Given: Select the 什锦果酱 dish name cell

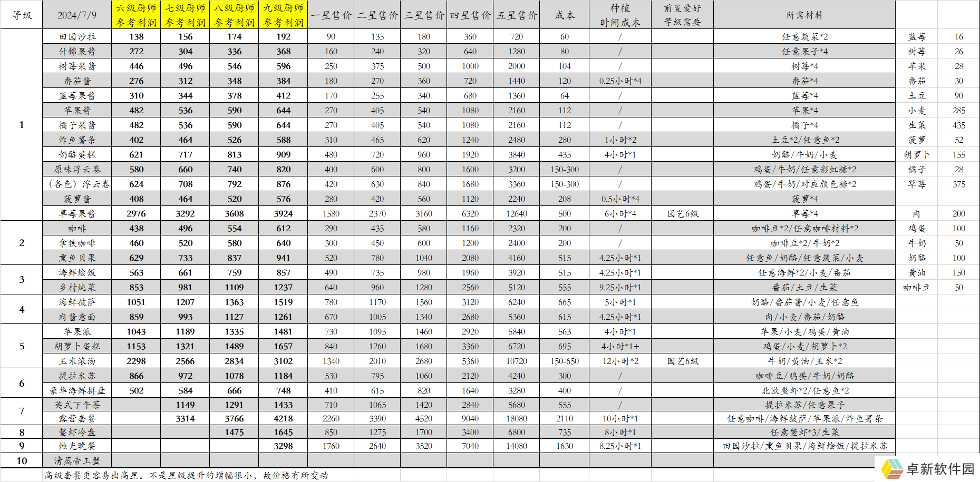Looking at the screenshot, I should [x=77, y=51].
